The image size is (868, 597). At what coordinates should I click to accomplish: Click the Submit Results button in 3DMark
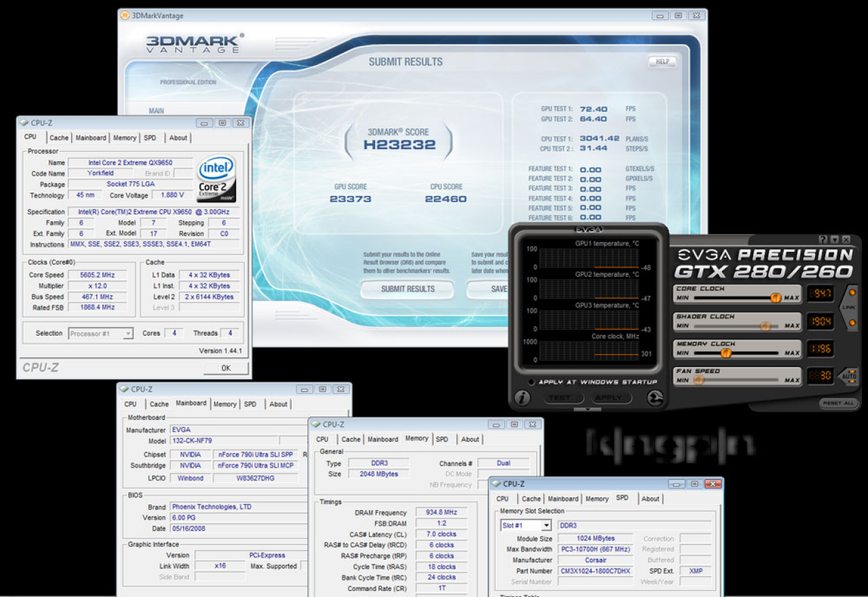click(x=408, y=289)
